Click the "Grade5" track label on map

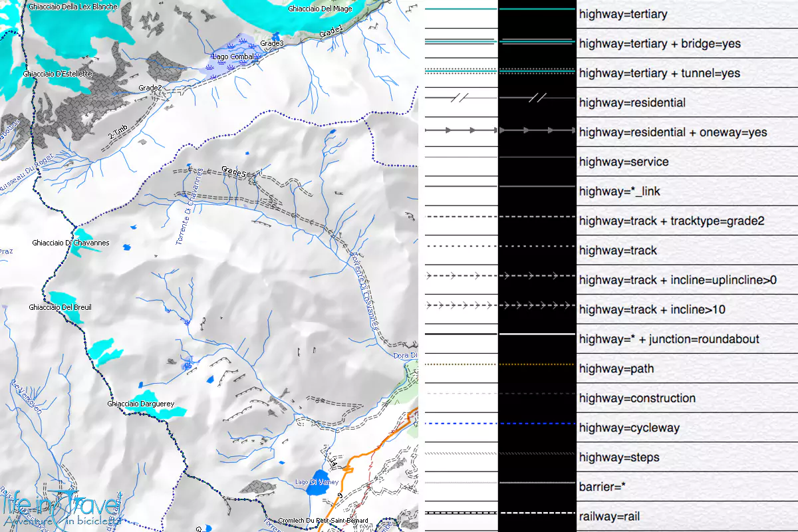[x=234, y=173]
